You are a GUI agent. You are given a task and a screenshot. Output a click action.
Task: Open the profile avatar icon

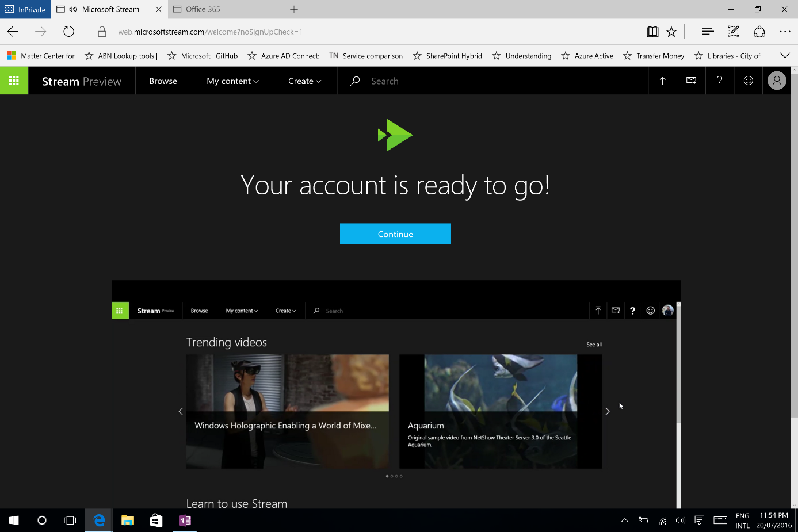777,81
